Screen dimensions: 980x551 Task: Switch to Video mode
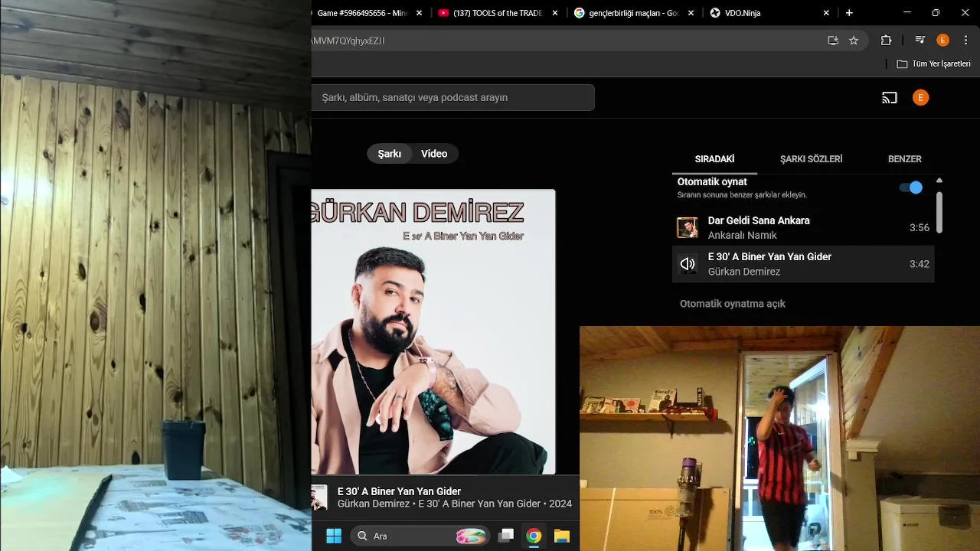click(434, 154)
